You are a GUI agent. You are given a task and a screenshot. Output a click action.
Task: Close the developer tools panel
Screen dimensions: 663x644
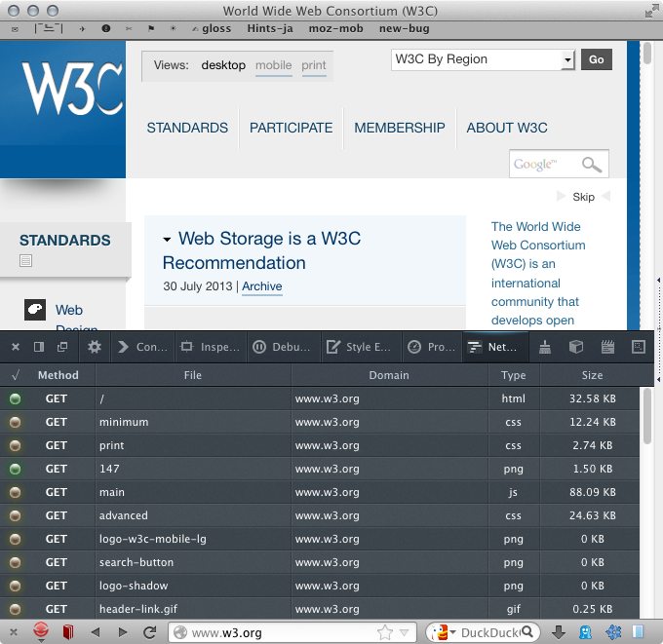(x=16, y=347)
